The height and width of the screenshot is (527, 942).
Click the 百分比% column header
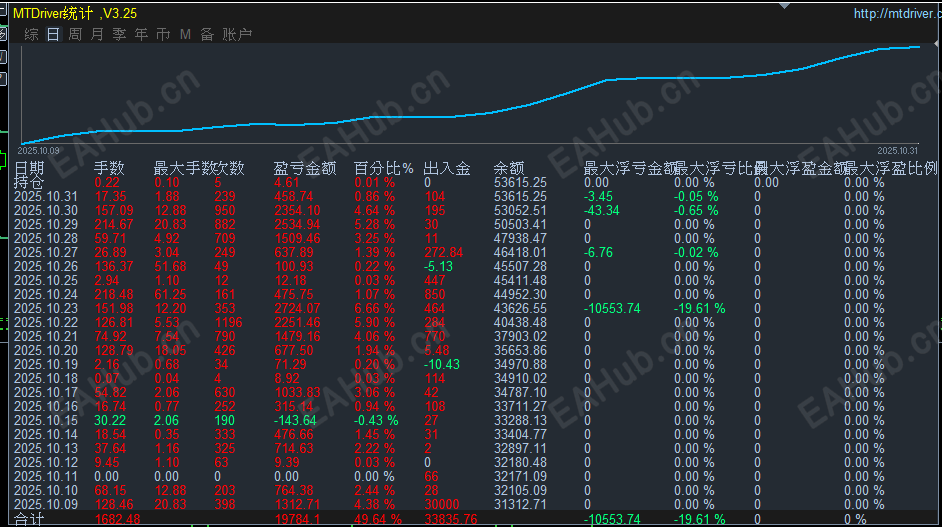(384, 168)
